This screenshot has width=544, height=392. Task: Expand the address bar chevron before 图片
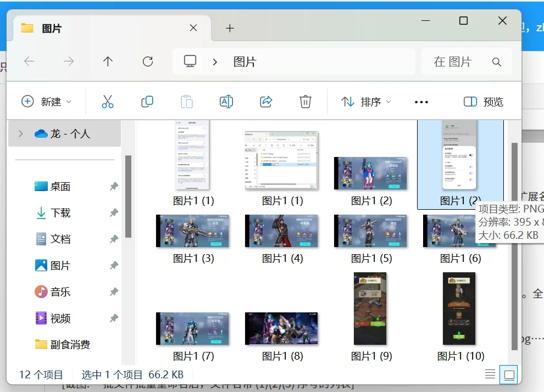point(215,62)
